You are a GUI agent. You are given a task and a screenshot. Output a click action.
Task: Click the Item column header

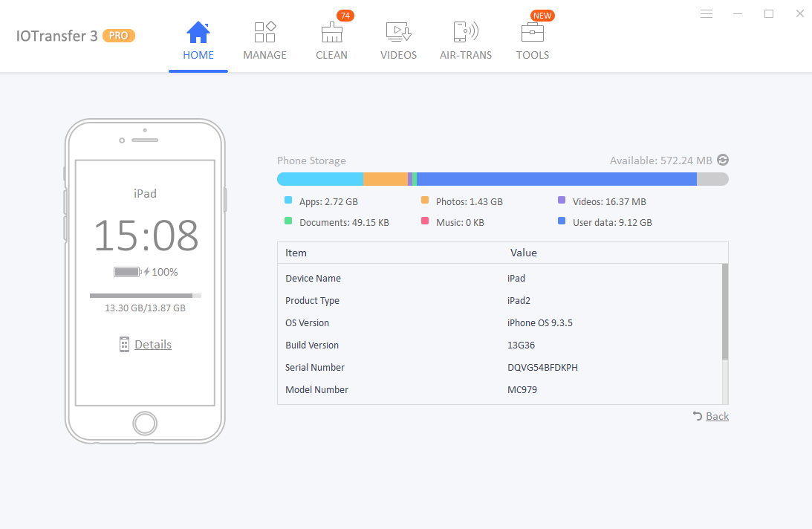coord(296,253)
